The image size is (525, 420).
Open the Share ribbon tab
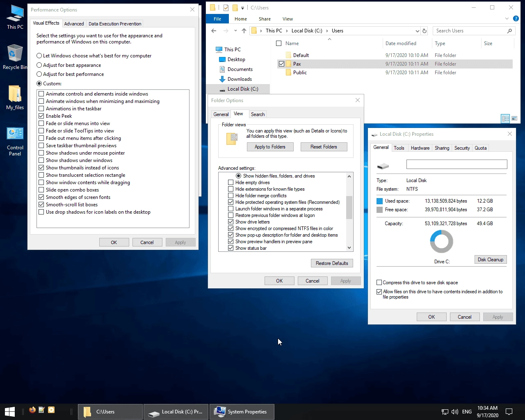coord(265,19)
